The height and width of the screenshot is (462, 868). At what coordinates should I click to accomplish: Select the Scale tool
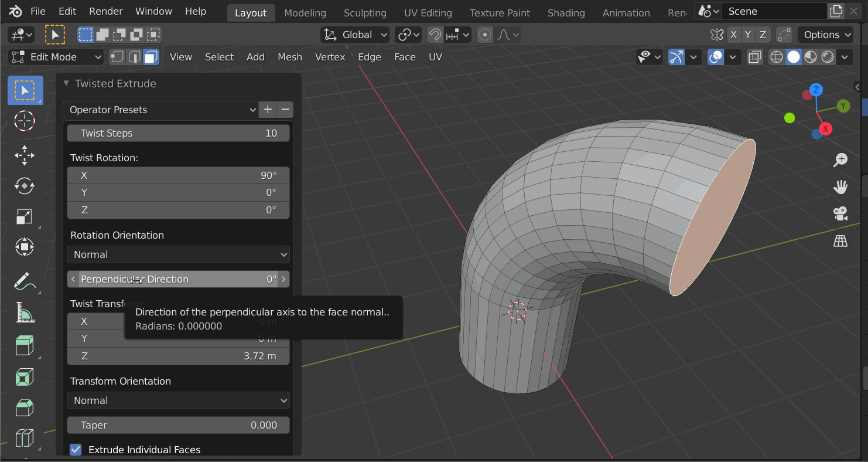point(25,216)
